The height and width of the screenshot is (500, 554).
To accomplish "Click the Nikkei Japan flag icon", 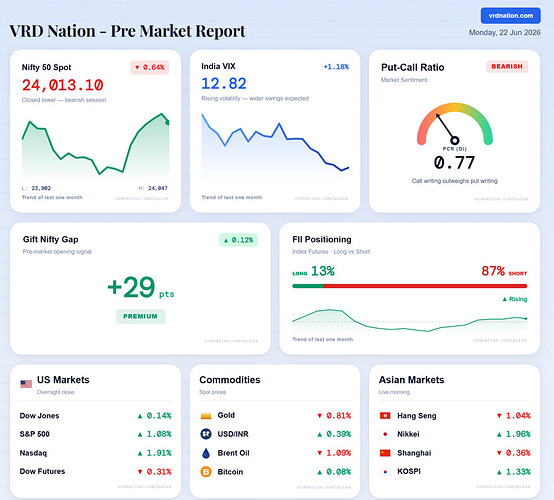I will tap(385, 434).
